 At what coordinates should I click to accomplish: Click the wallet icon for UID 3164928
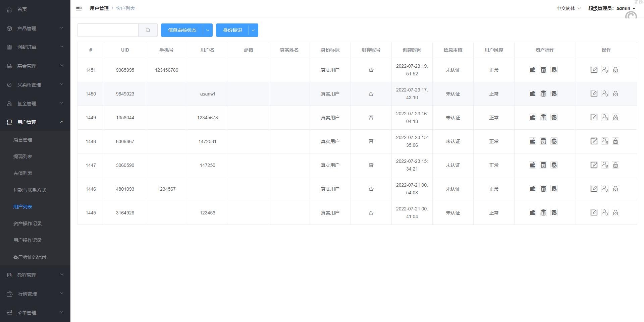[x=532, y=212]
